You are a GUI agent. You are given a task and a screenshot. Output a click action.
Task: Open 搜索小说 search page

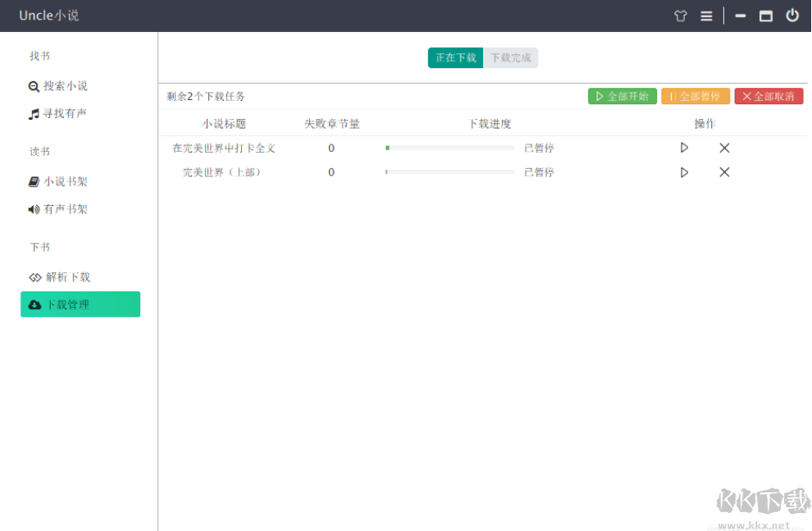coord(58,86)
